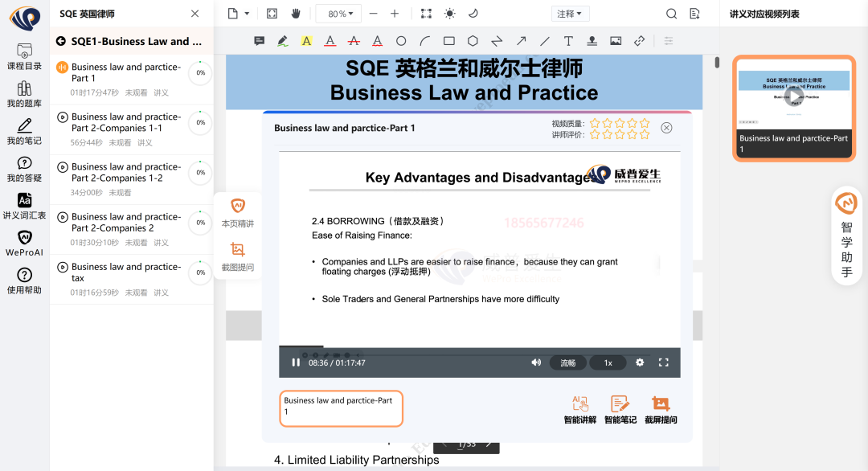Rate video quality with the fifth star

[x=644, y=123]
